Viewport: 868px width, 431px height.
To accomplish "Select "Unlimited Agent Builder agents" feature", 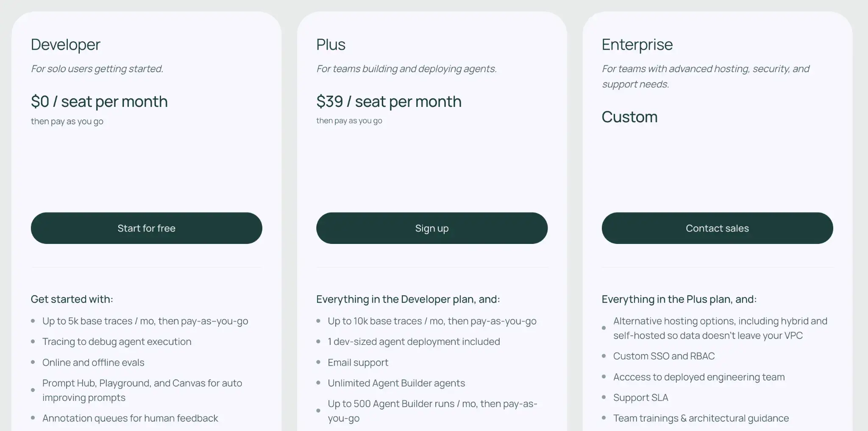I will [x=396, y=383].
